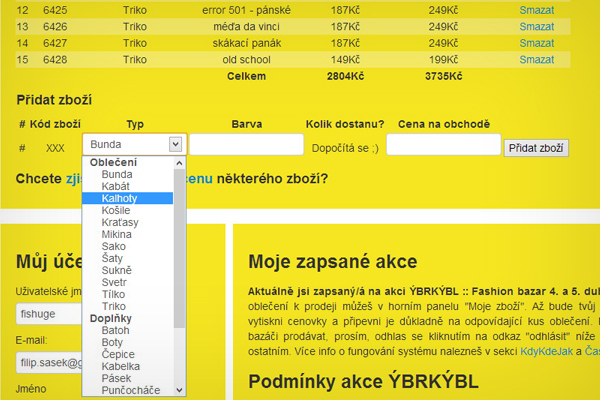The height and width of the screenshot is (400, 600).
Task: Select Čepice in the dropdown list
Action: 118,354
